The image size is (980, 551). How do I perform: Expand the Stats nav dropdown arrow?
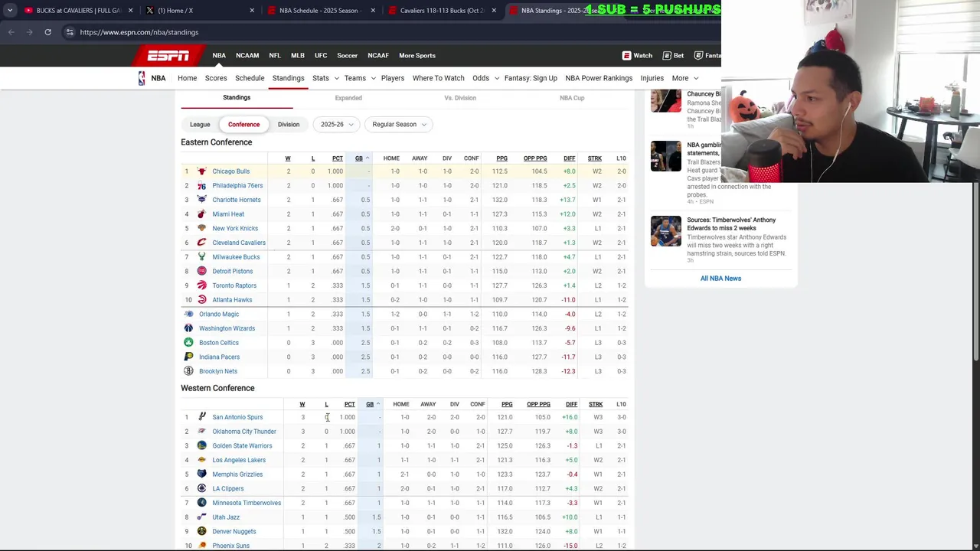click(337, 78)
